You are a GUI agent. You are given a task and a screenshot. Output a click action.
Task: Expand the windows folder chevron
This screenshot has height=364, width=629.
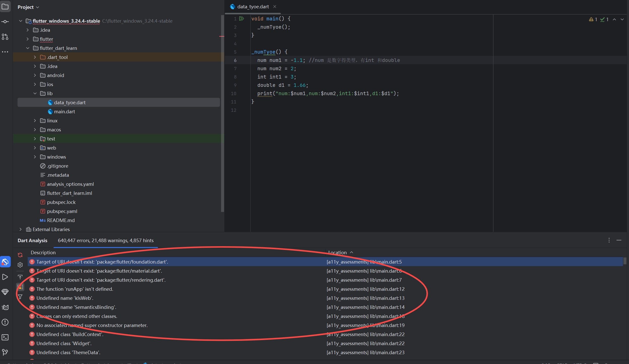[35, 157]
